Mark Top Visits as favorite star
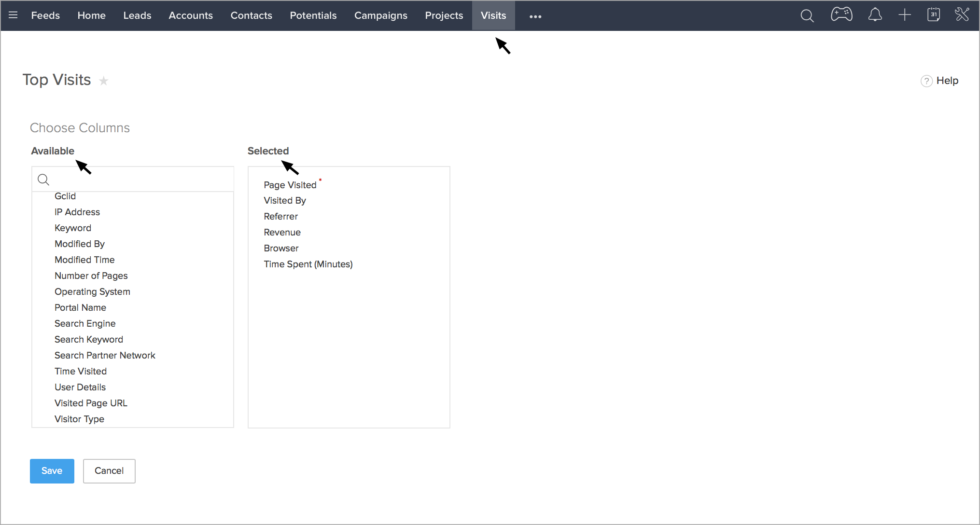The width and height of the screenshot is (980, 525). pos(103,81)
